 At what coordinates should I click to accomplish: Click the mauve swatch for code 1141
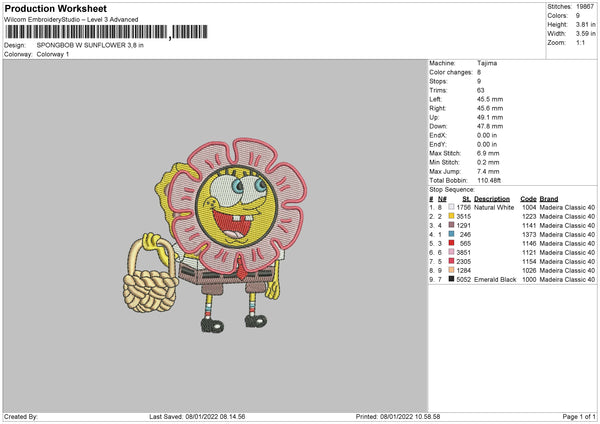pyautogui.click(x=452, y=225)
